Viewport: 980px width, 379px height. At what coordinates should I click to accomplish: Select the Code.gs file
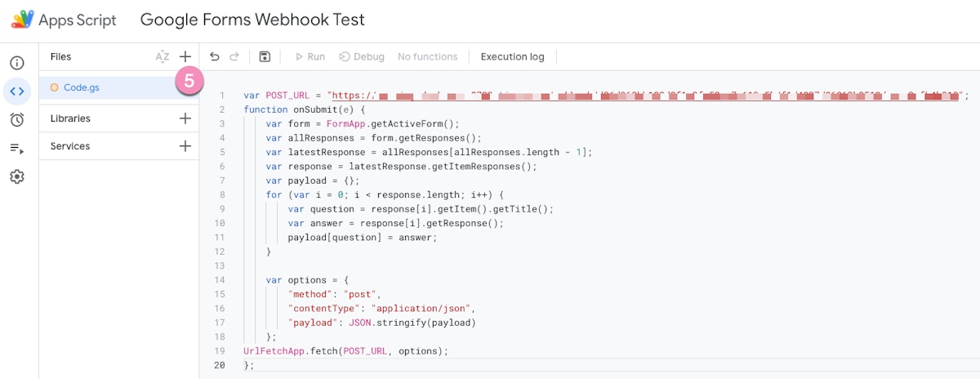coord(82,87)
